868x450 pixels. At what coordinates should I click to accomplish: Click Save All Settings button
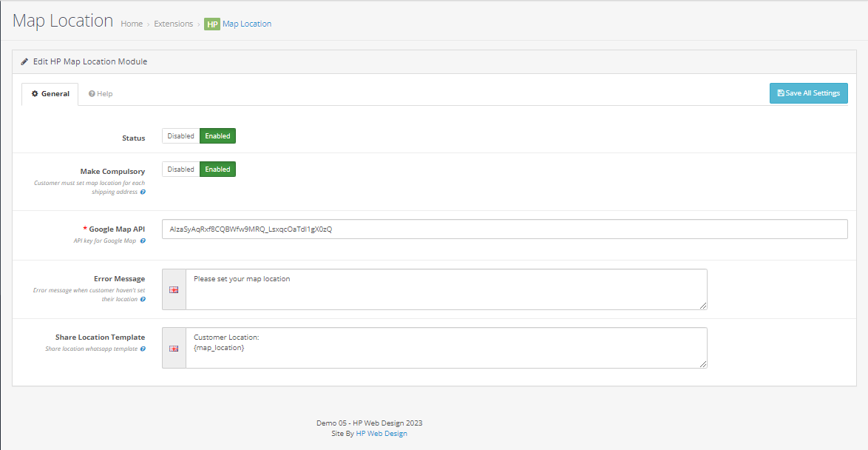pos(808,93)
